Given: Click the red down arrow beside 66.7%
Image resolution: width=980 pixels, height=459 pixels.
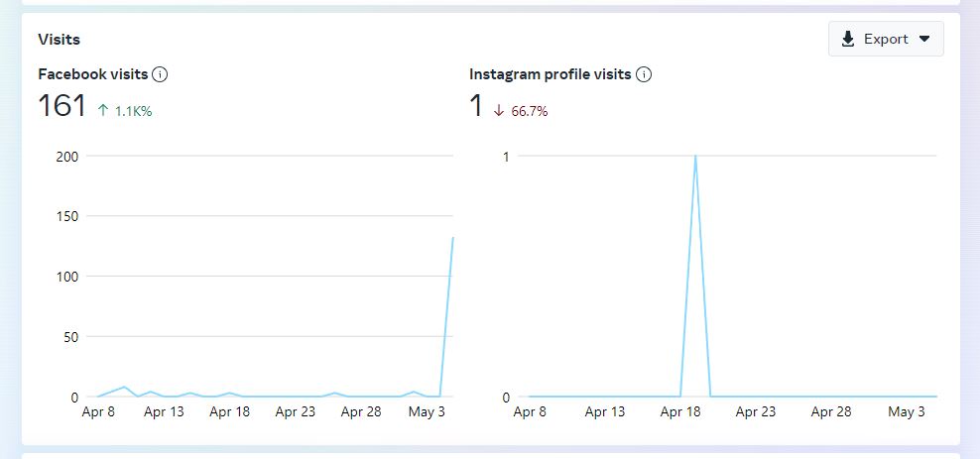Looking at the screenshot, I should tap(498, 111).
